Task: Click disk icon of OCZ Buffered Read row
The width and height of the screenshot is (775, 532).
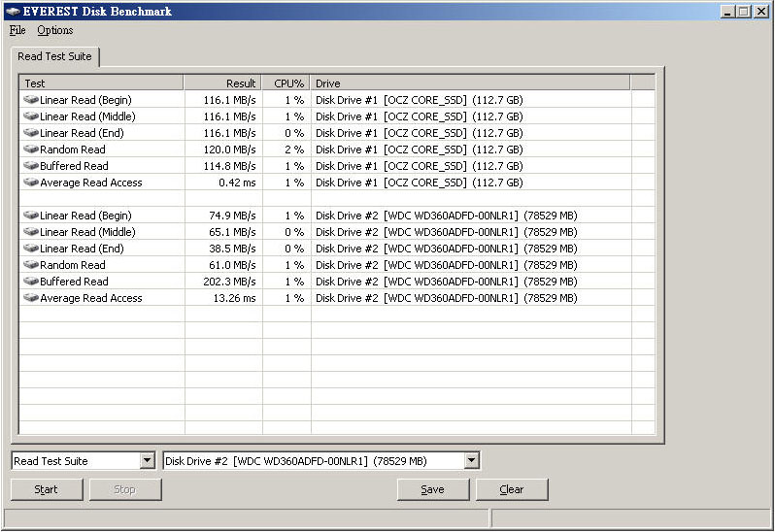Action: 30,166
